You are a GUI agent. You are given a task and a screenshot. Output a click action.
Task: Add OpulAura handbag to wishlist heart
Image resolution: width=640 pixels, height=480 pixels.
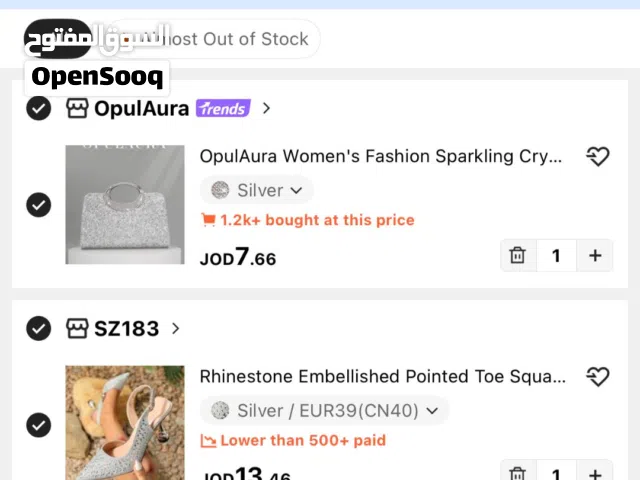coord(597,156)
